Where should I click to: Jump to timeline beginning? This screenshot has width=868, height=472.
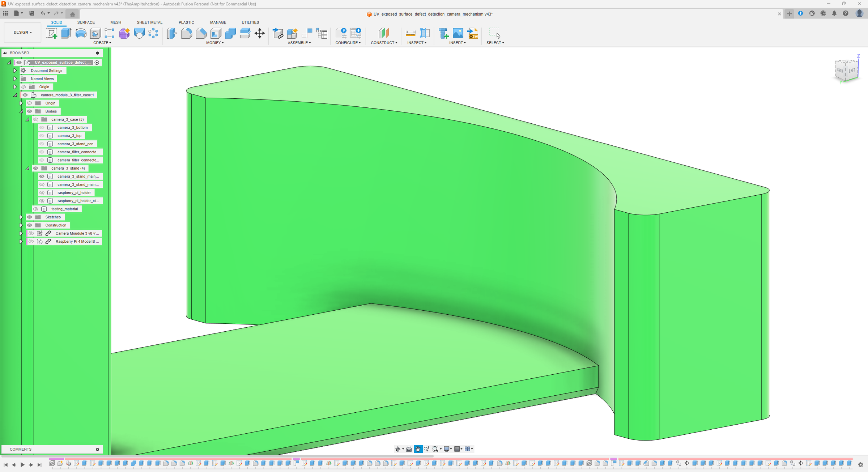[x=5, y=465]
